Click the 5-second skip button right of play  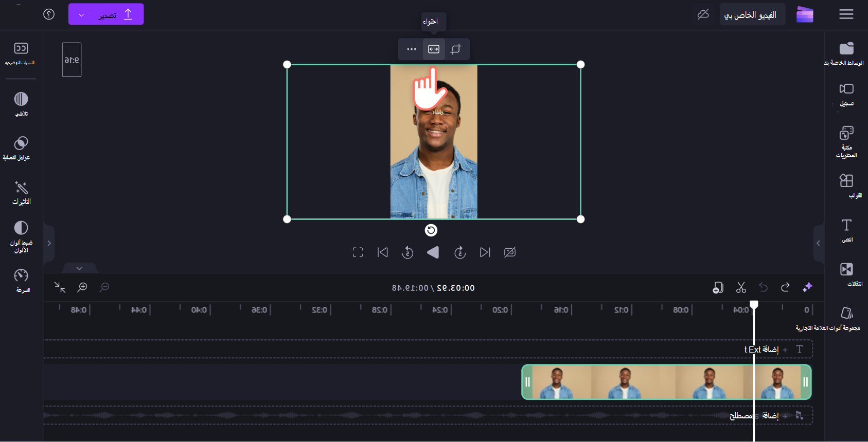coord(459,252)
